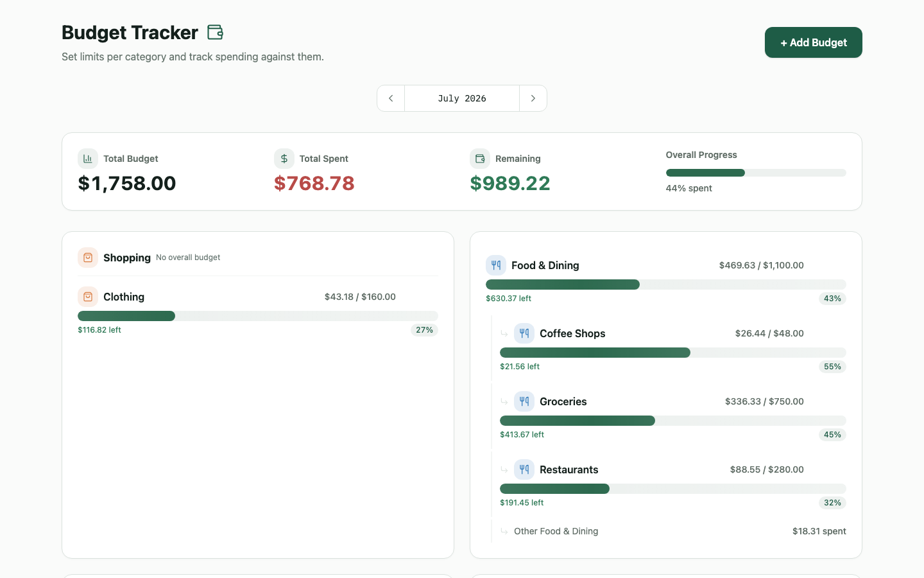This screenshot has width=924, height=578.
Task: Click the $989.22 remaining value
Action: tap(510, 183)
